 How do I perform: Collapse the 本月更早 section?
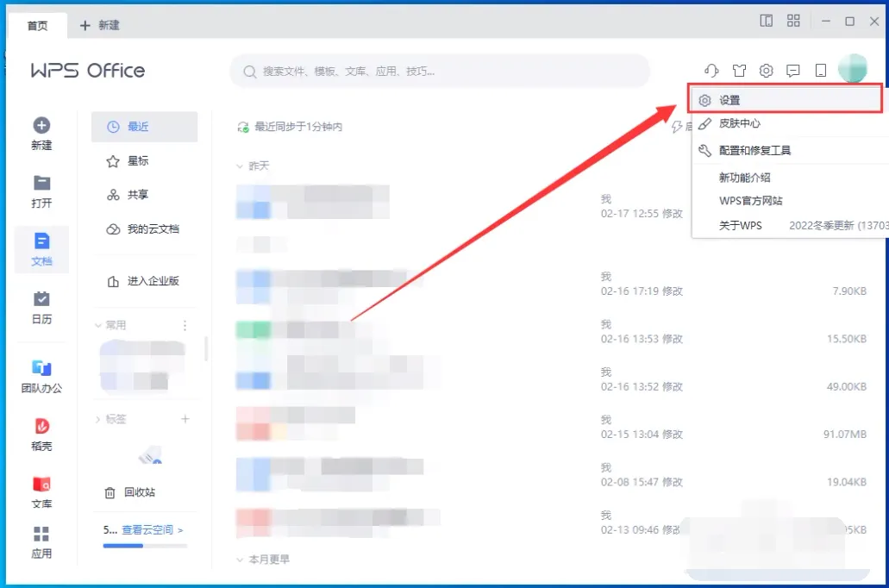[x=240, y=560]
